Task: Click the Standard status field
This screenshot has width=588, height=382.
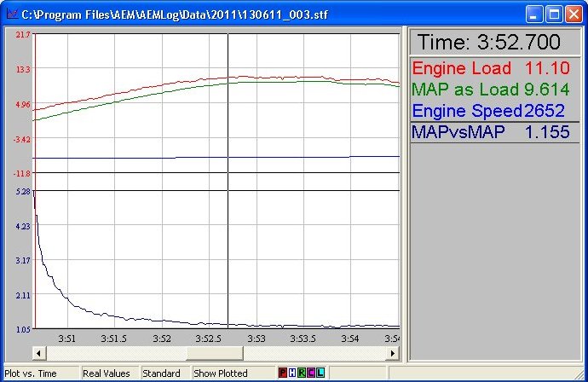Action: (x=162, y=373)
